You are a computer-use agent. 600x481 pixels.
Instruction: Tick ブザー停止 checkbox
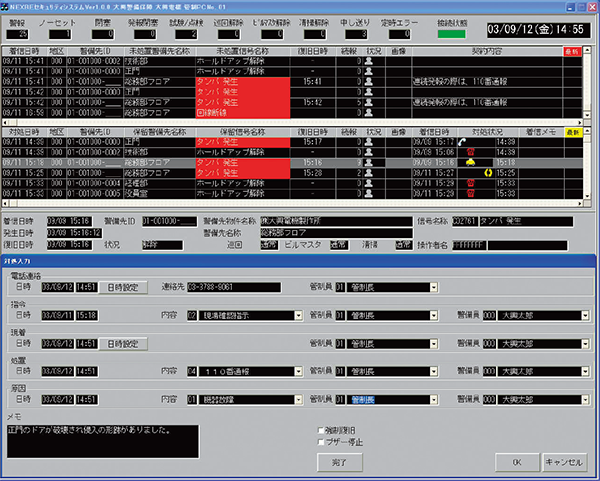pyautogui.click(x=321, y=442)
